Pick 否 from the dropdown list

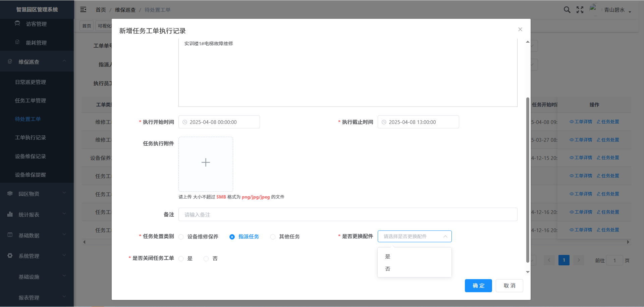(388, 269)
